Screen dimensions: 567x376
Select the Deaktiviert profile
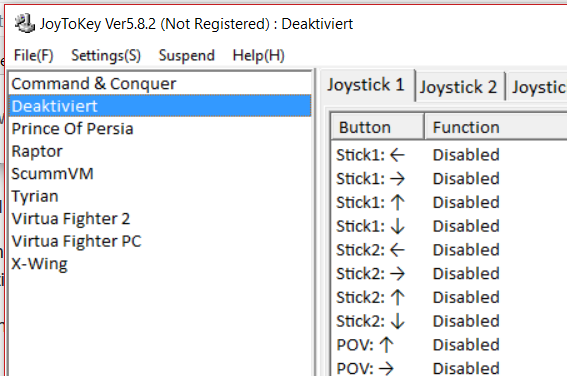pos(160,106)
